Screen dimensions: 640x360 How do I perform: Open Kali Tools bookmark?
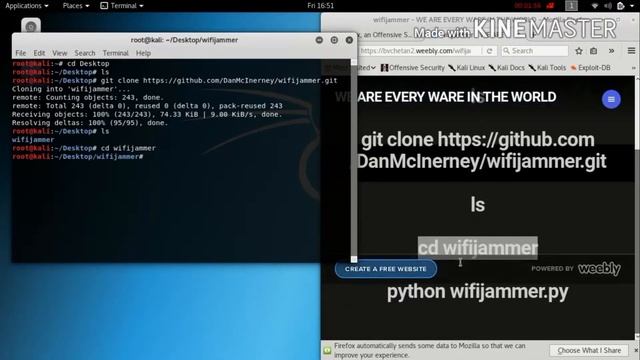pyautogui.click(x=547, y=68)
